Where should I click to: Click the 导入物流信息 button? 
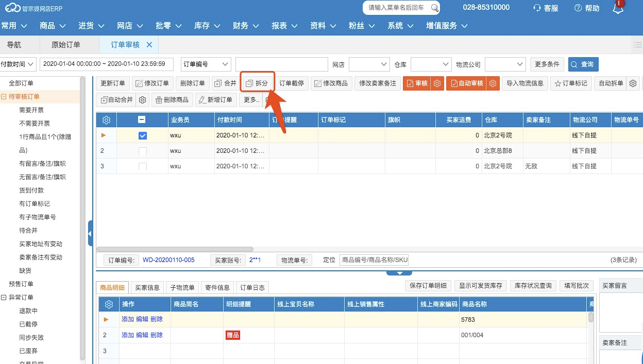[525, 83]
